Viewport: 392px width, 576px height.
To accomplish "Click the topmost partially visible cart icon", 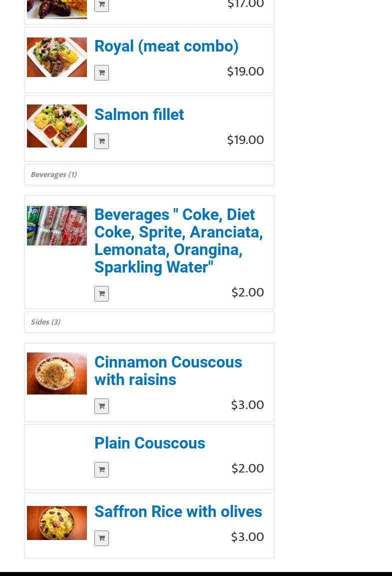I will coord(101,5).
